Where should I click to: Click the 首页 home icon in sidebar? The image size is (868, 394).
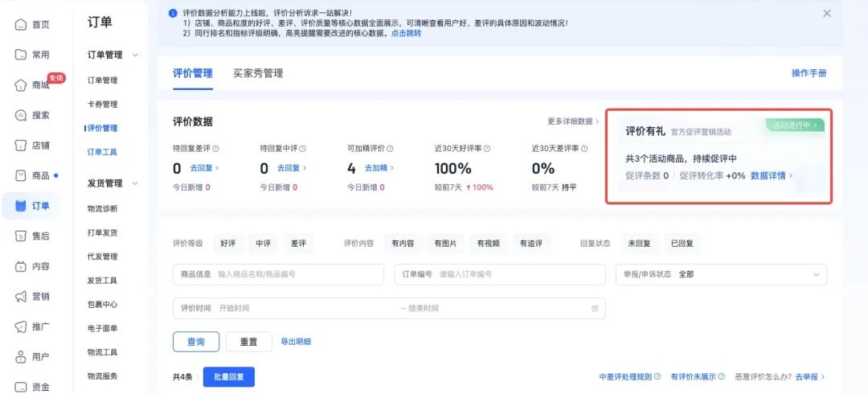point(21,25)
